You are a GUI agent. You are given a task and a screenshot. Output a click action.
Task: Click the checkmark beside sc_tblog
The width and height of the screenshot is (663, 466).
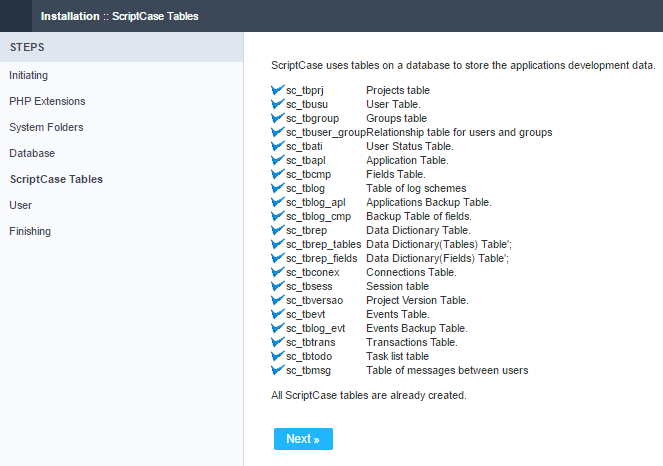click(278, 188)
